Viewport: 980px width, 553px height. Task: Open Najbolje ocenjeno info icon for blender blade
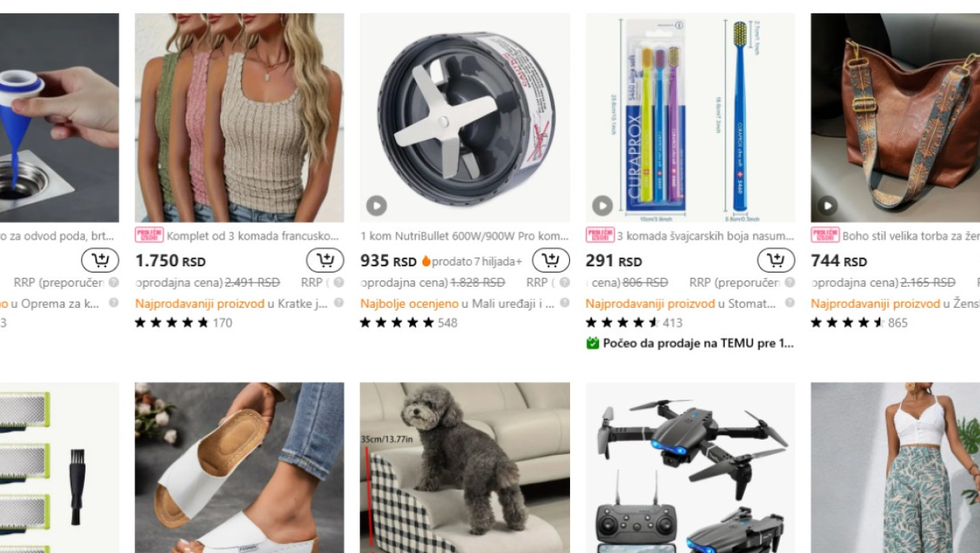pos(564,302)
